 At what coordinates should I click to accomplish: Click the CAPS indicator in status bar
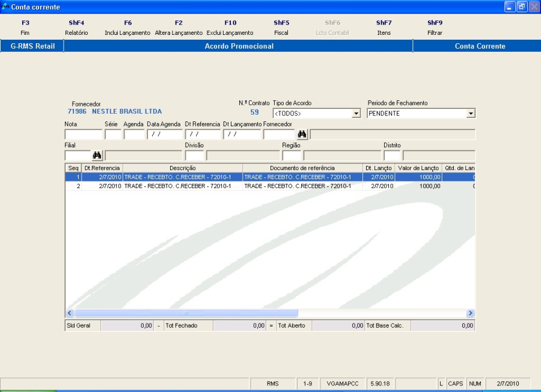tap(456, 384)
